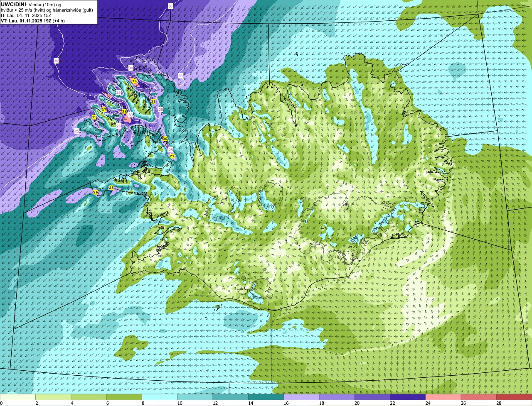Screen dimensions: 532x406
Task: Click the 'IT: Lau. 01. 11. 2025 15Z' line
Action: 26,15
